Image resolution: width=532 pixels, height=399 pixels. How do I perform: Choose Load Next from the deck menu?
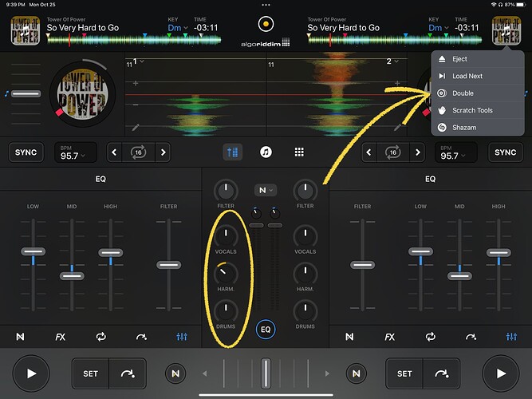point(478,76)
